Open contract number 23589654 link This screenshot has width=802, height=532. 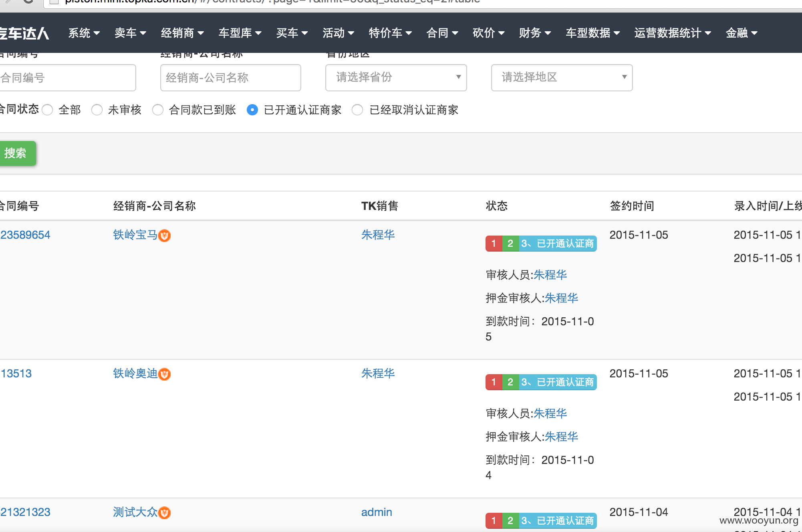25,235
